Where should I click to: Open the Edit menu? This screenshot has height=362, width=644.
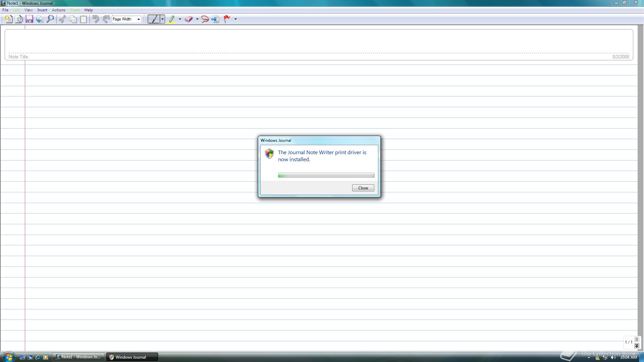(16, 10)
